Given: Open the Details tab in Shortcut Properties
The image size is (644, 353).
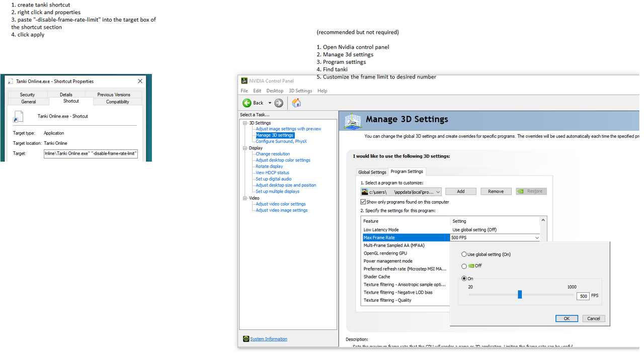Looking at the screenshot, I should coord(66,95).
